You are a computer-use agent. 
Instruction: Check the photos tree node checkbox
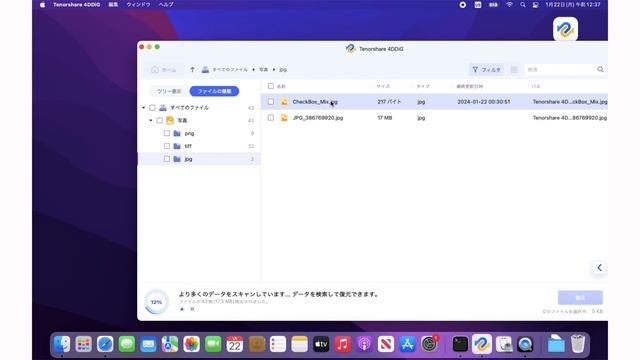click(x=160, y=120)
